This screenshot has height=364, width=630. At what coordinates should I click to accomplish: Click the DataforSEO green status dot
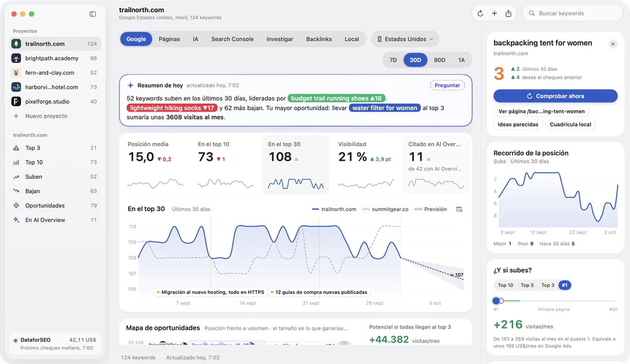pos(15,340)
